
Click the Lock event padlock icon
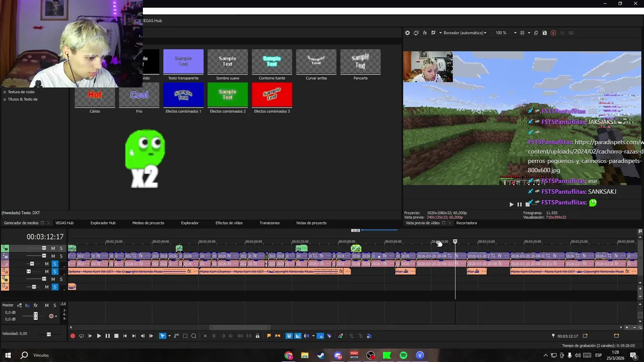click(x=258, y=336)
